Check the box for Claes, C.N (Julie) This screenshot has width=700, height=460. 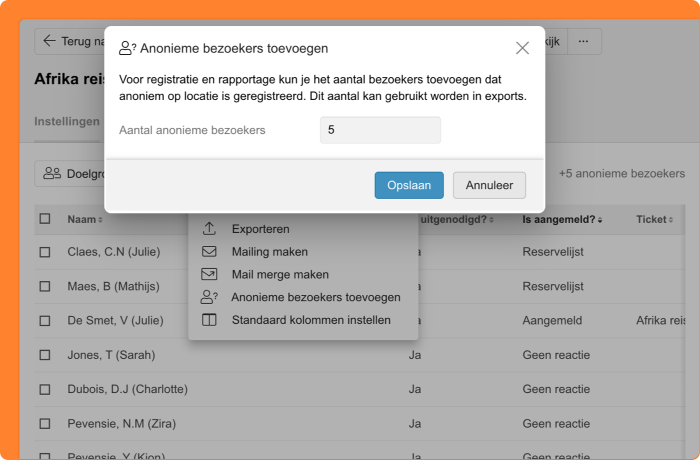coord(45,252)
